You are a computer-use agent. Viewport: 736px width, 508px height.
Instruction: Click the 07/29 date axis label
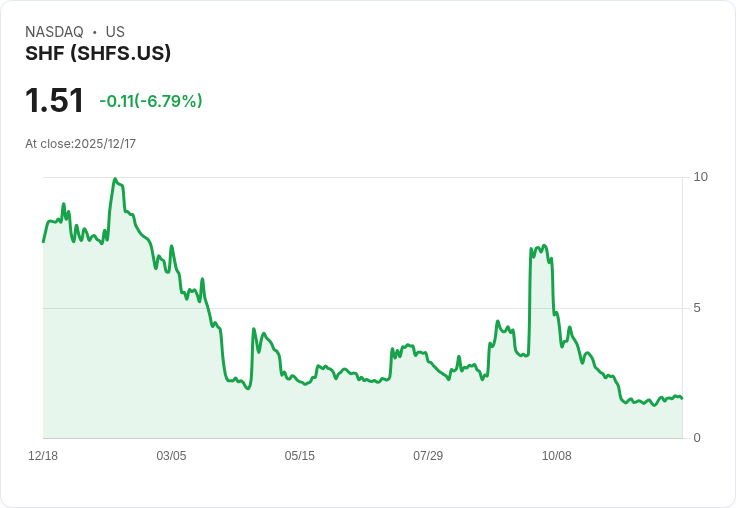(428, 455)
